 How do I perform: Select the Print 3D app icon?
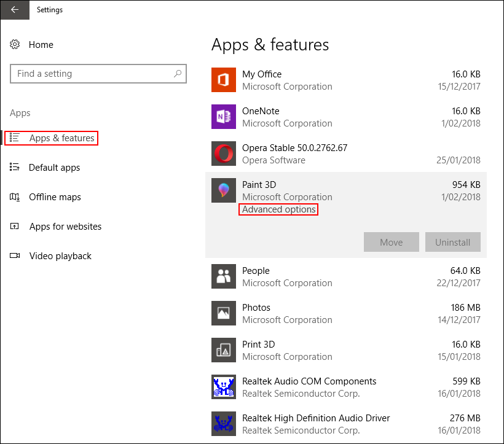point(223,350)
